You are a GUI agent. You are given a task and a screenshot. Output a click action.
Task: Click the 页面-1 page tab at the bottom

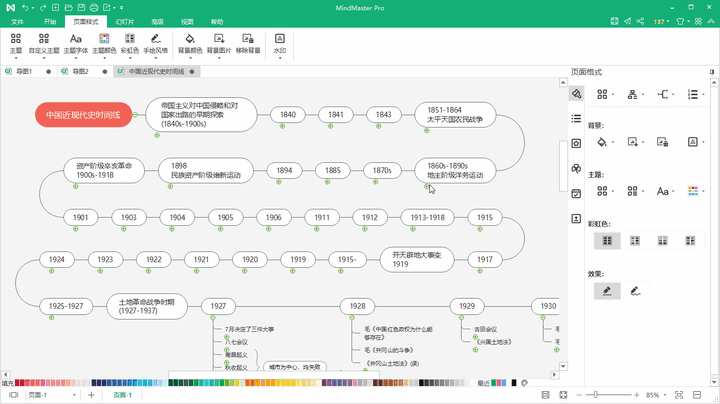click(x=123, y=395)
